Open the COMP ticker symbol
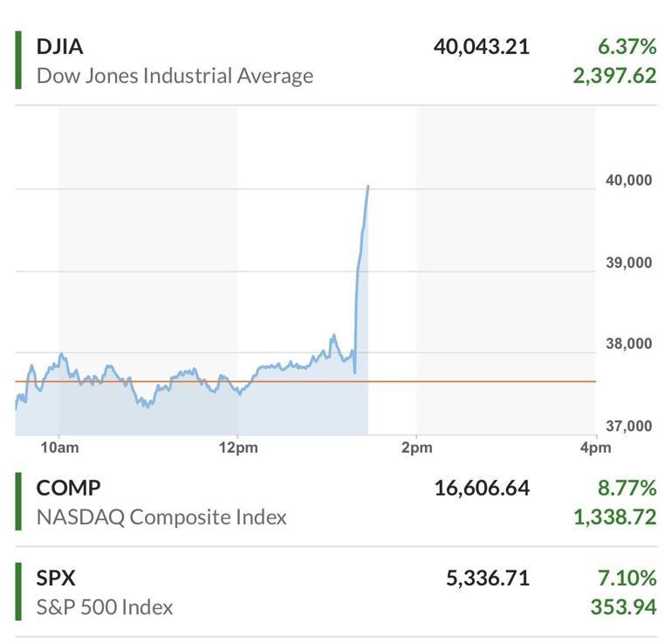This screenshot has height=643, width=672. point(69,488)
